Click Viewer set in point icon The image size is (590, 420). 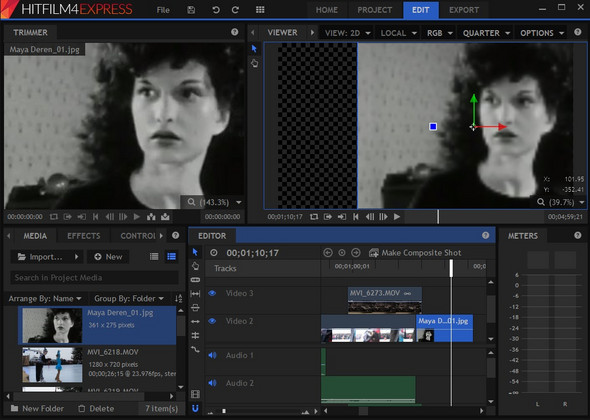point(328,216)
